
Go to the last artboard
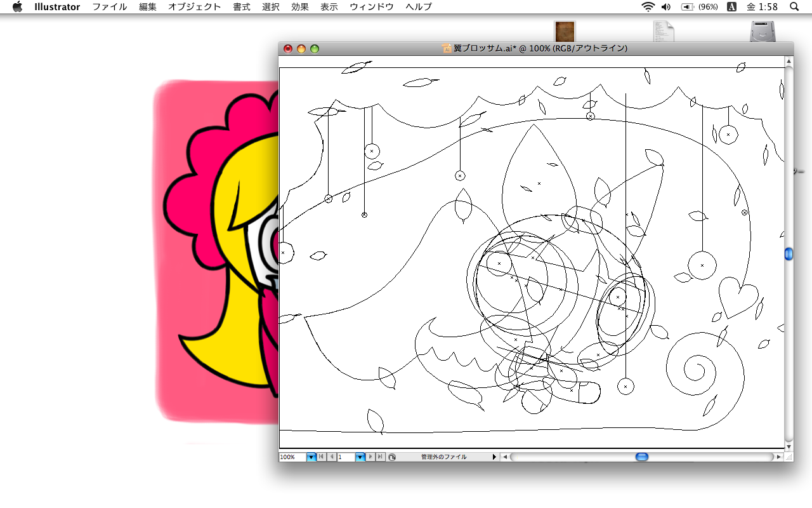(381, 457)
